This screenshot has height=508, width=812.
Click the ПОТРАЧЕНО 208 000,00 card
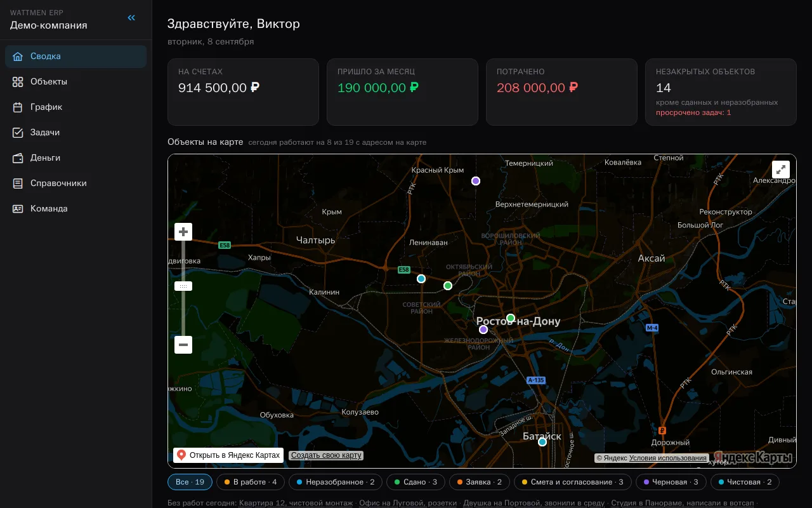[561, 92]
